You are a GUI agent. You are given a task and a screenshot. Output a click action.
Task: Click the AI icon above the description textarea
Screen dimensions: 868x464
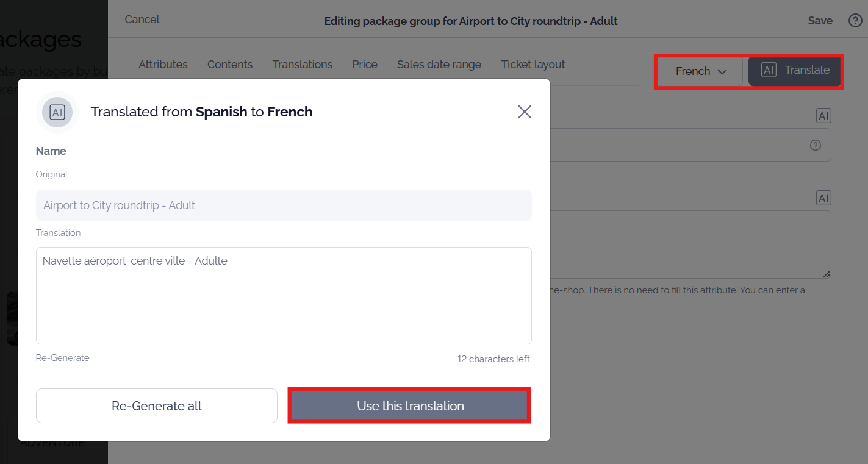pos(823,198)
